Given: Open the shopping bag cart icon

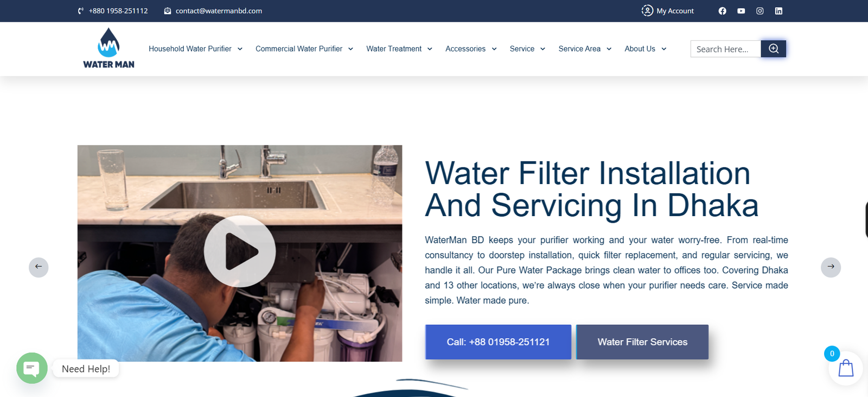Looking at the screenshot, I should [x=846, y=369].
